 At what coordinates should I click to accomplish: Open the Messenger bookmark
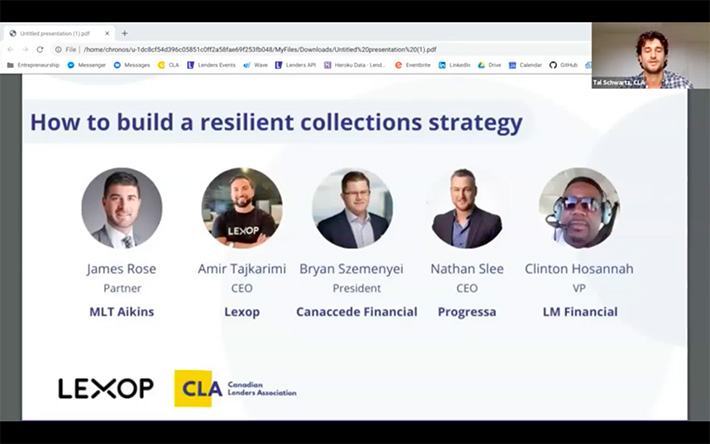coord(86,65)
